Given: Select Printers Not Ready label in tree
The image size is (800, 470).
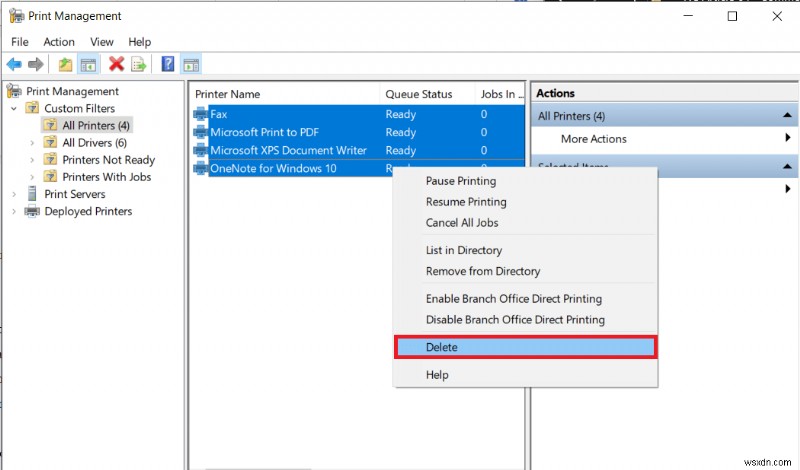Looking at the screenshot, I should (x=108, y=160).
